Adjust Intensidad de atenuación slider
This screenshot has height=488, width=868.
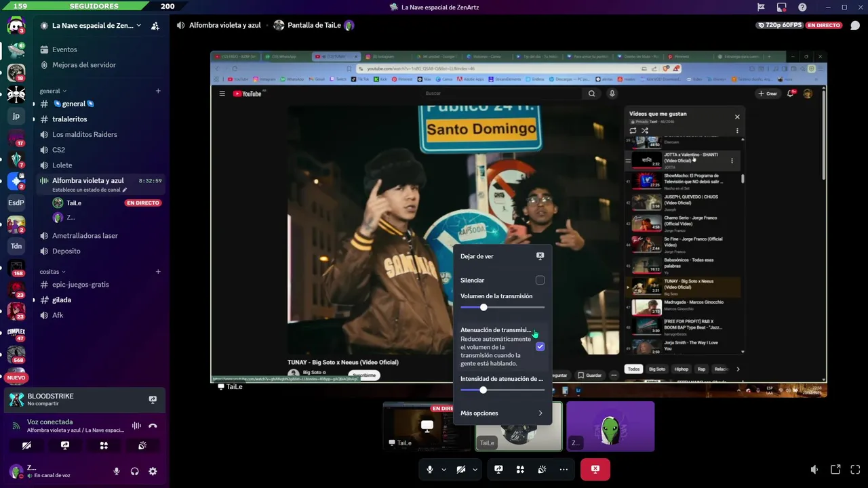click(502, 390)
